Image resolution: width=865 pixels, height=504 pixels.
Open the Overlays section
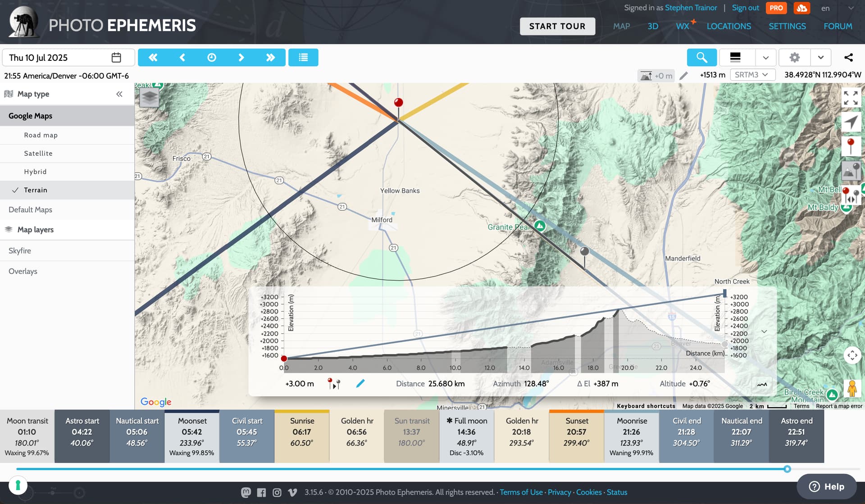pyautogui.click(x=67, y=271)
